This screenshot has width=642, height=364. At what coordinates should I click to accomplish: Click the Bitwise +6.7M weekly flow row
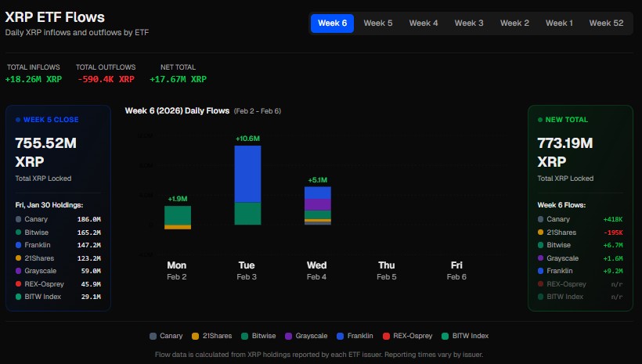tap(580, 245)
